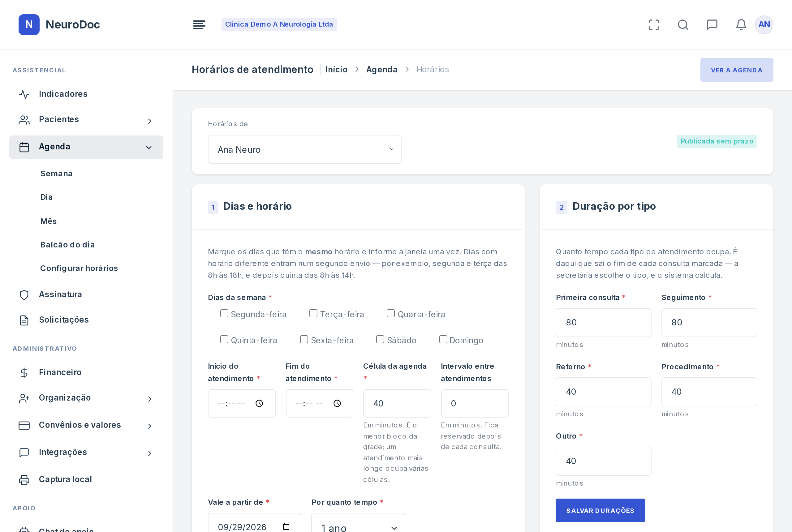Go to Agenda breadcrumb link

pos(381,70)
